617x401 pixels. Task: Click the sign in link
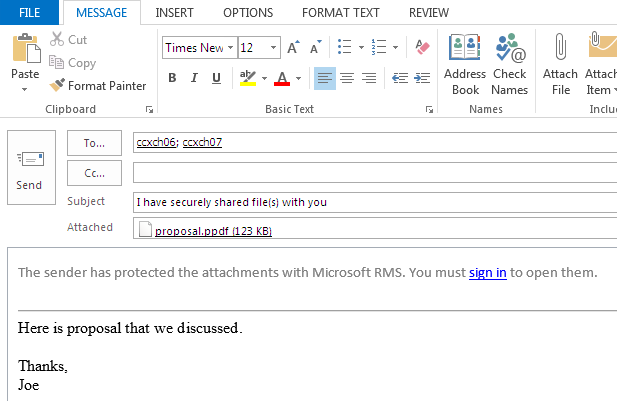[x=487, y=272]
